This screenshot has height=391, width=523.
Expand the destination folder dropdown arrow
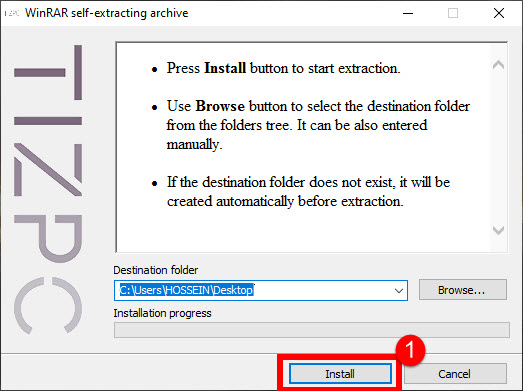(399, 291)
